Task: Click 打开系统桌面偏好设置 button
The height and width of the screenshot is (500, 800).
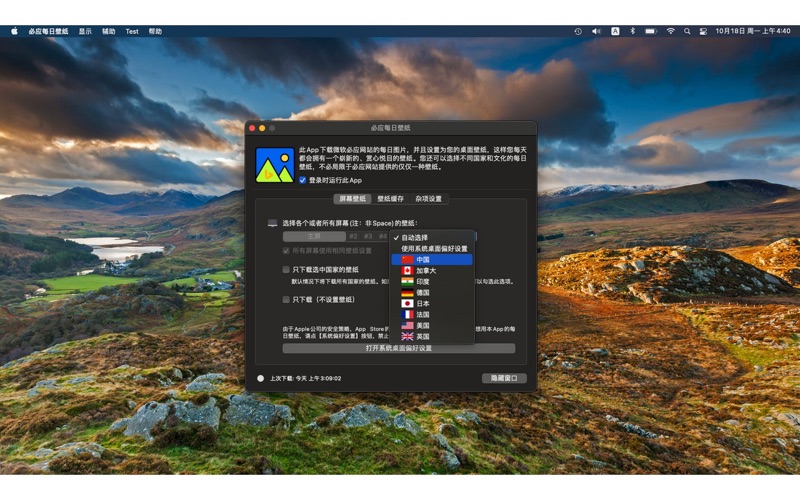Action: tap(399, 348)
